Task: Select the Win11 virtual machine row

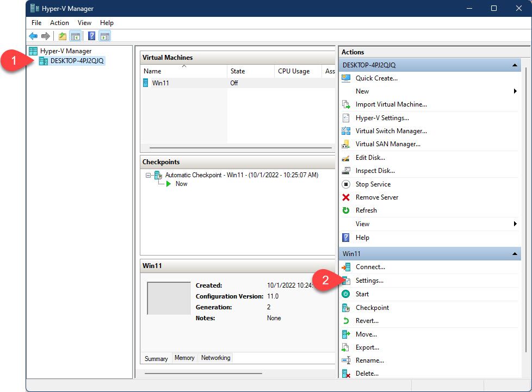Action: [x=238, y=83]
